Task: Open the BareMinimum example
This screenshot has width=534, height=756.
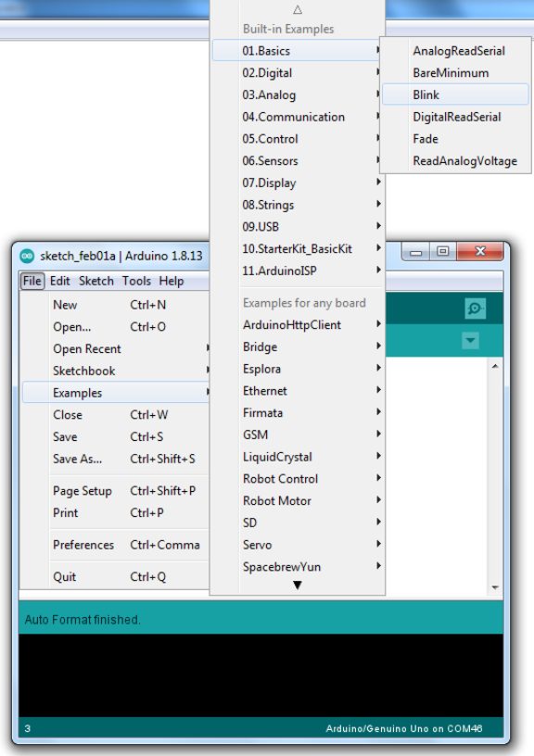Action: coord(455,73)
